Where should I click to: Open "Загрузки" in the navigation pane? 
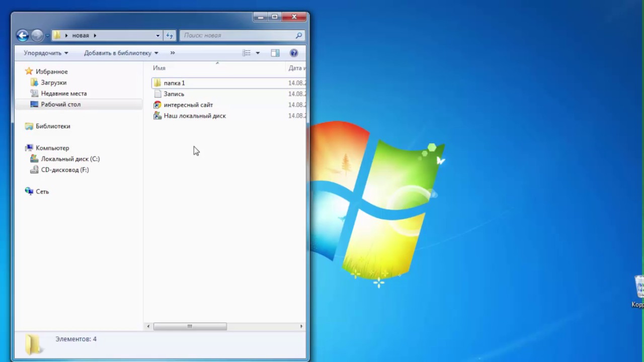point(54,82)
